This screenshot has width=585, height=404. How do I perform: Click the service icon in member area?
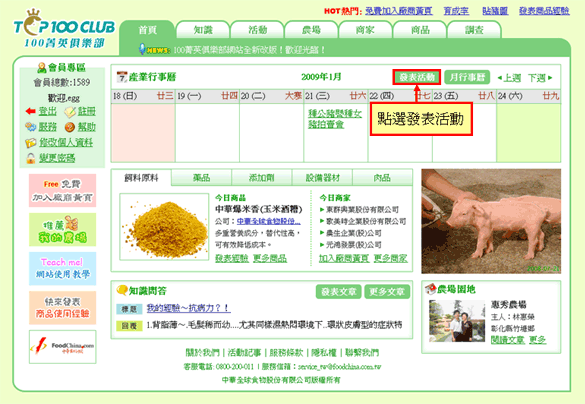31,127
